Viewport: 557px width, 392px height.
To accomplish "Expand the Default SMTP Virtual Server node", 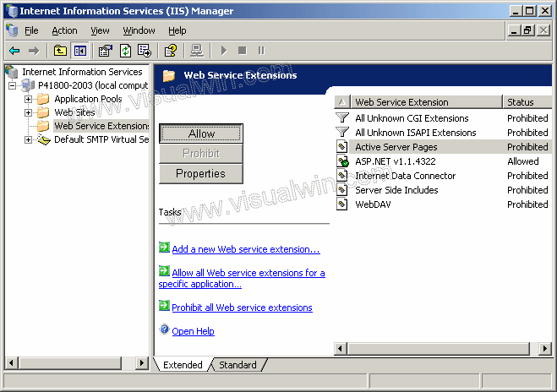I will coord(28,140).
